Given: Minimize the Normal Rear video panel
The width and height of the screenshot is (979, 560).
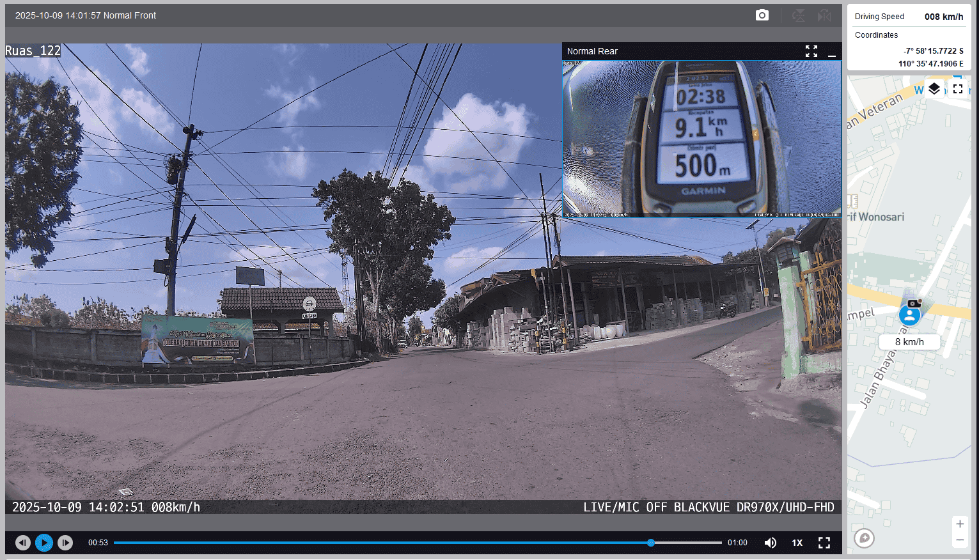Looking at the screenshot, I should [831, 52].
